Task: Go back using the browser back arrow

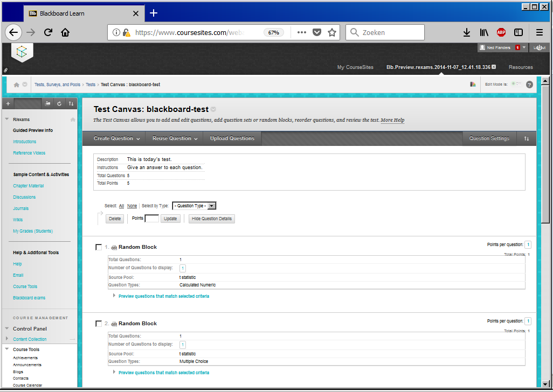Action: pyautogui.click(x=13, y=32)
